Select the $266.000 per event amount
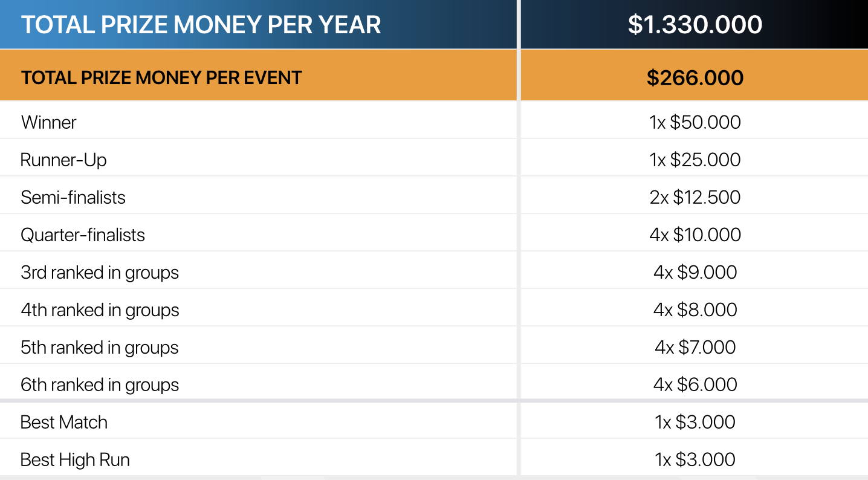The width and height of the screenshot is (868, 480). tap(695, 78)
